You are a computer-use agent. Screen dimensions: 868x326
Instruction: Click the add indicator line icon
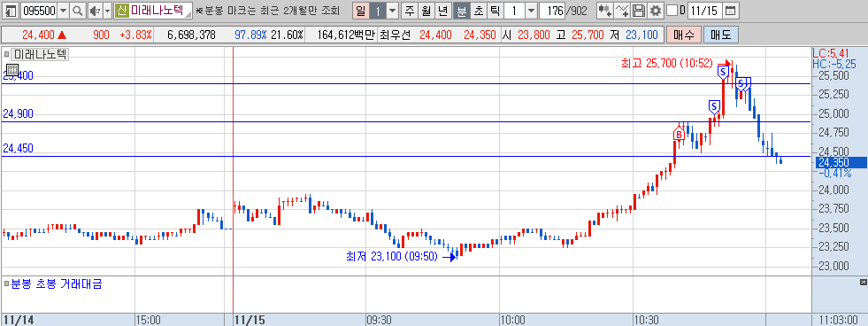click(622, 11)
